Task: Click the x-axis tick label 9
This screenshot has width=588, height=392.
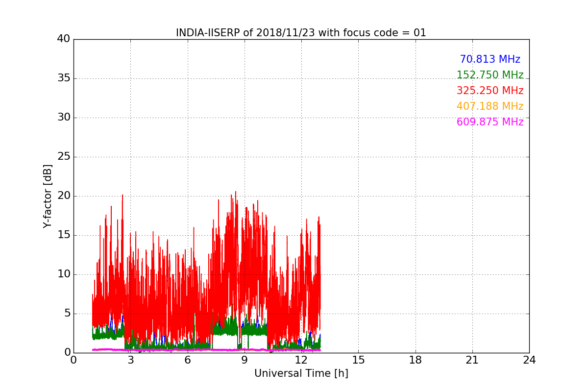Action: click(245, 360)
